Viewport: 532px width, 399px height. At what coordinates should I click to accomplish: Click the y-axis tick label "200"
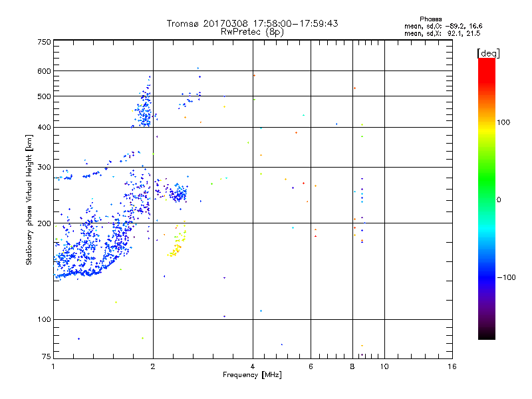[x=44, y=223]
